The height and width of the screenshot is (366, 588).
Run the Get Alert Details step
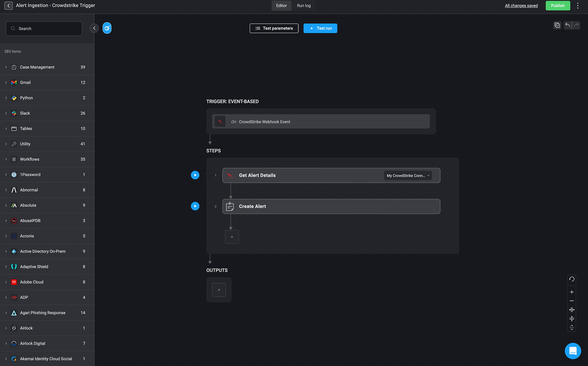point(195,175)
